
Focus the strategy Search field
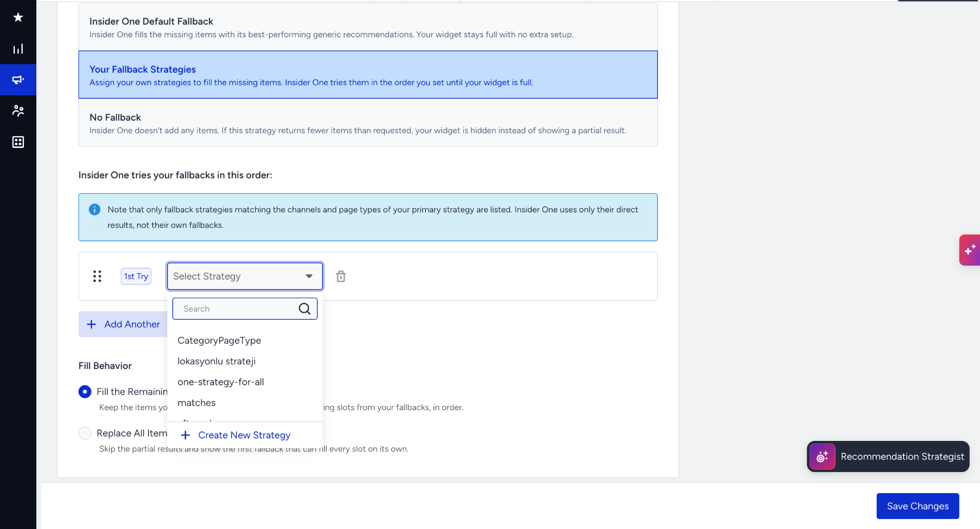pyautogui.click(x=245, y=309)
